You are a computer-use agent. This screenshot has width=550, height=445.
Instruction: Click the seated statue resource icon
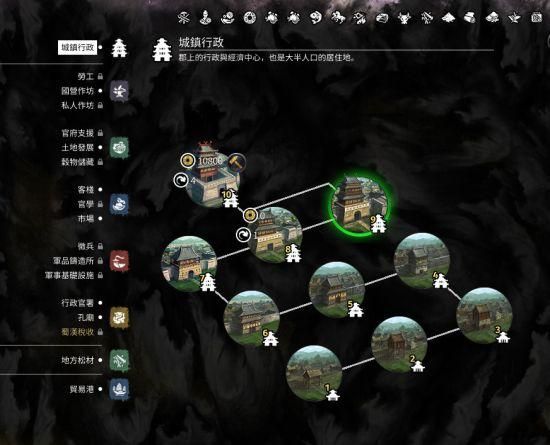(x=206, y=18)
